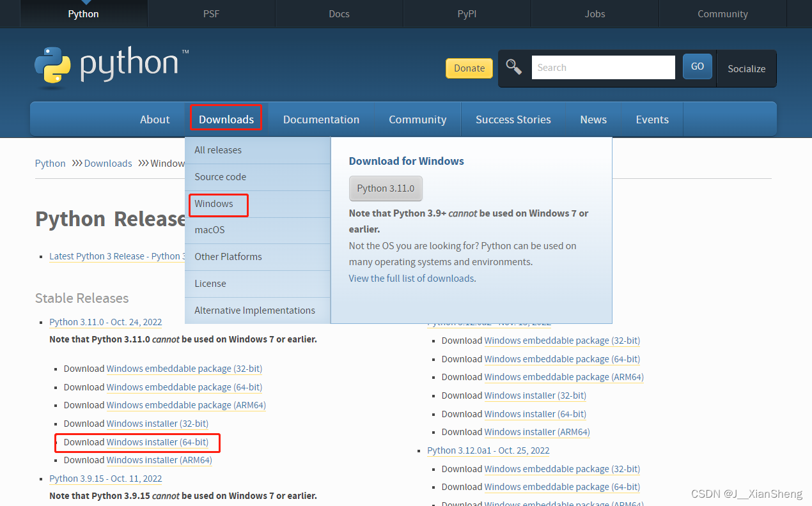Open View the full list of downloads link
812x506 pixels.
point(411,279)
